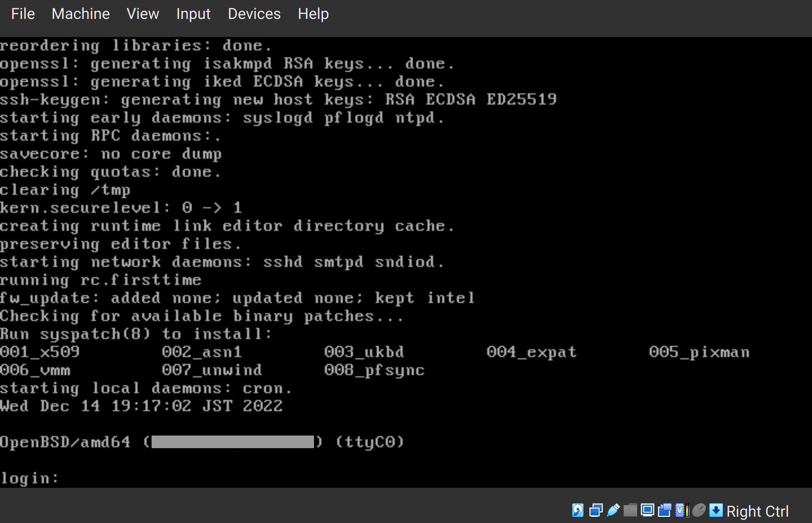Click the hard disk activity status icon
This screenshot has width=812, height=523.
578,510
